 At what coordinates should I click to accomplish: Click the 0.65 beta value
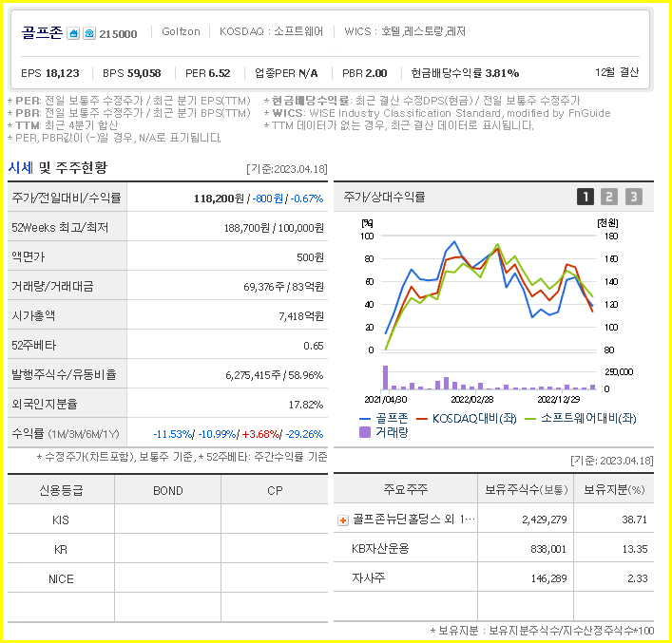[314, 346]
